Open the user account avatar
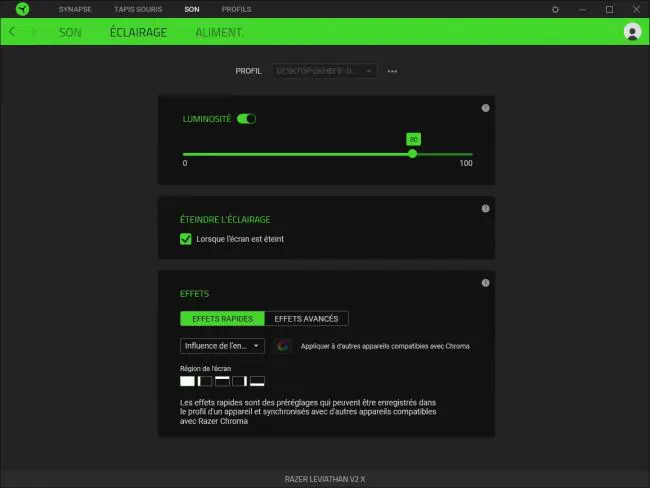Viewport: 650px width, 488px height. coord(632,32)
